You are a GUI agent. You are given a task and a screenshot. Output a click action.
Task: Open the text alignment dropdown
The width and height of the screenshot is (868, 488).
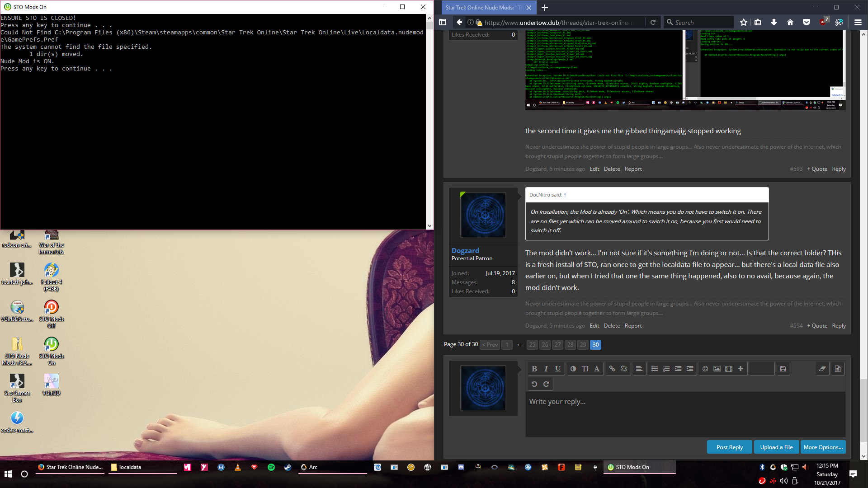coord(639,369)
